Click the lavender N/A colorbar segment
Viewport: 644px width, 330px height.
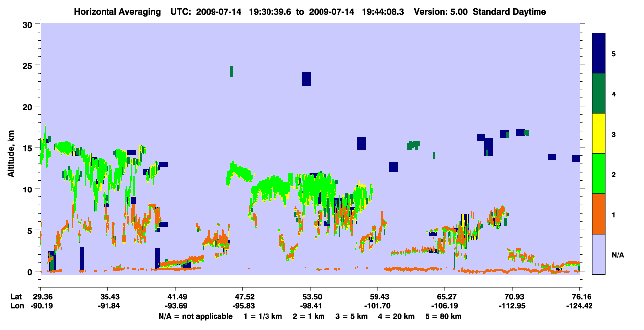(599, 254)
